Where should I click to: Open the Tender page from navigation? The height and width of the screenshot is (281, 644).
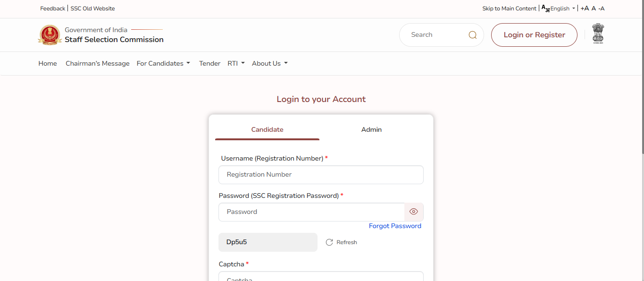(209, 63)
